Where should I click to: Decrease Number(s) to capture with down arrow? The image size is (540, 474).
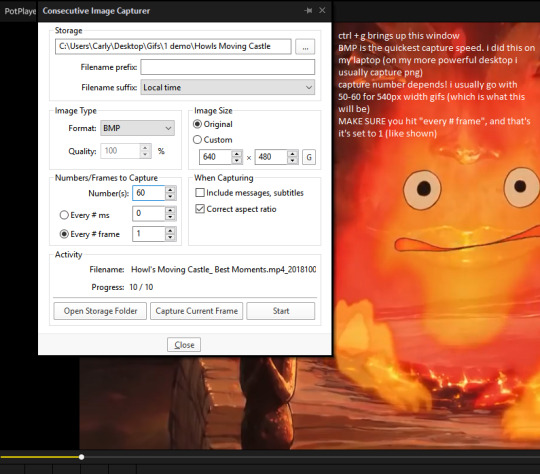170,197
